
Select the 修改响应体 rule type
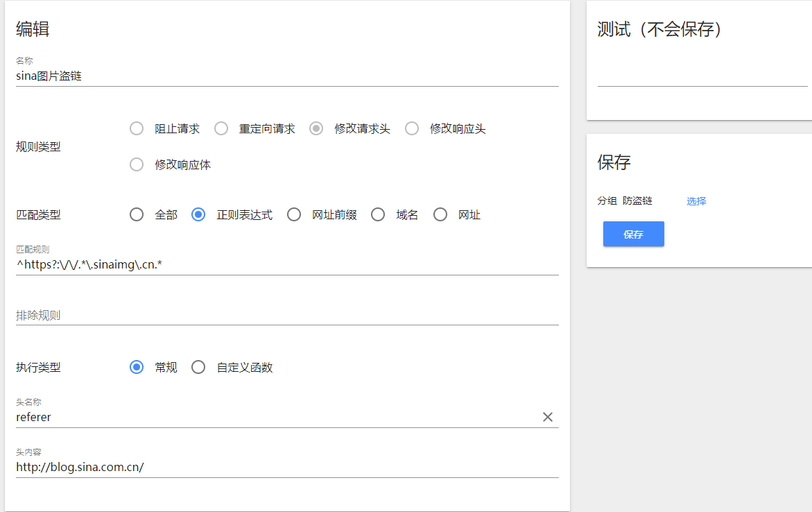pyautogui.click(x=137, y=164)
